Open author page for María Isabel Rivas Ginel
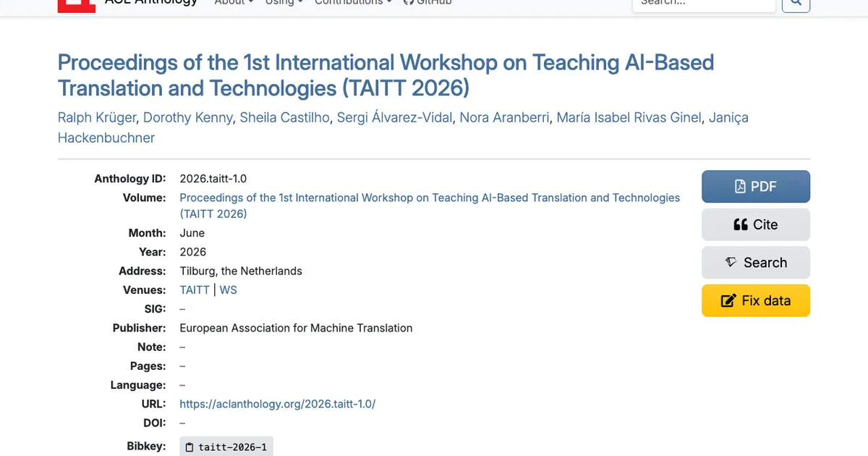Screen dimensions: 868x456 [x=629, y=117]
